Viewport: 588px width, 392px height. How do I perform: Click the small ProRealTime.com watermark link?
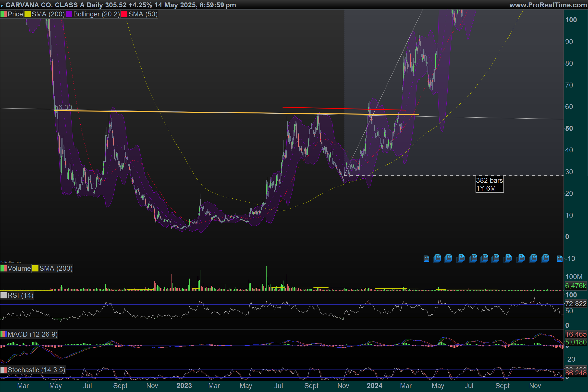[11, 262]
